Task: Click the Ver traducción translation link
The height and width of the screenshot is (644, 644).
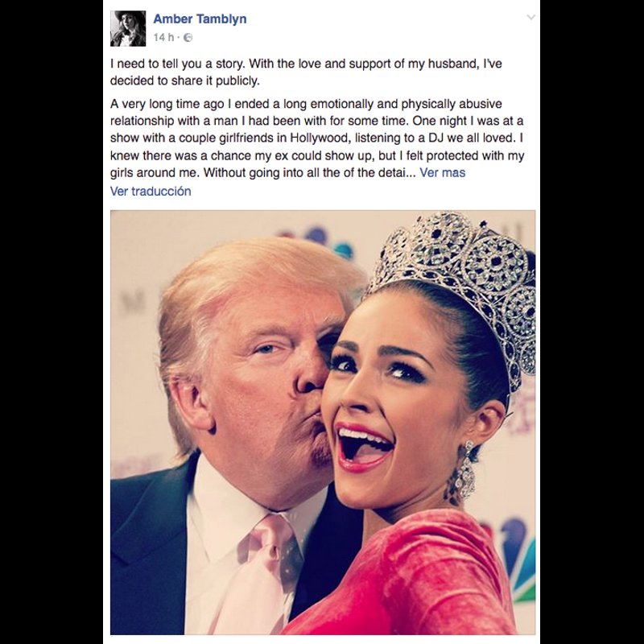Action: [x=151, y=191]
